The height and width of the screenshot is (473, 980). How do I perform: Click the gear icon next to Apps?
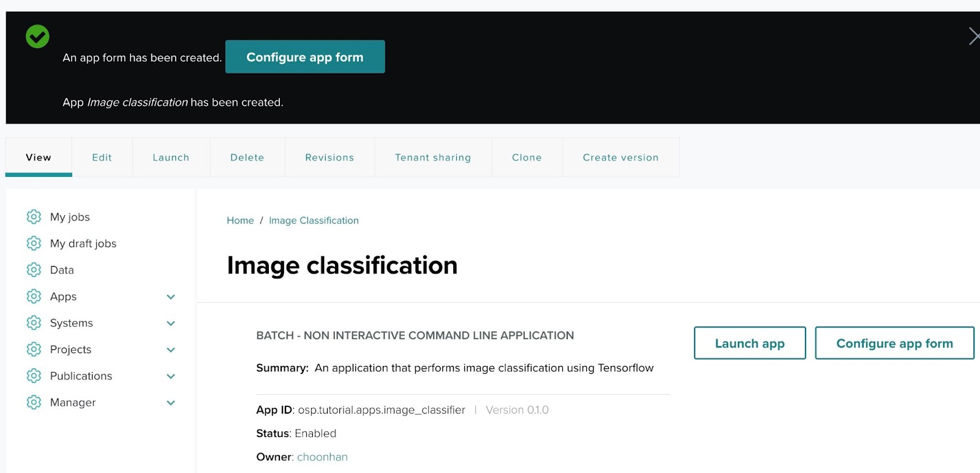pyautogui.click(x=34, y=296)
